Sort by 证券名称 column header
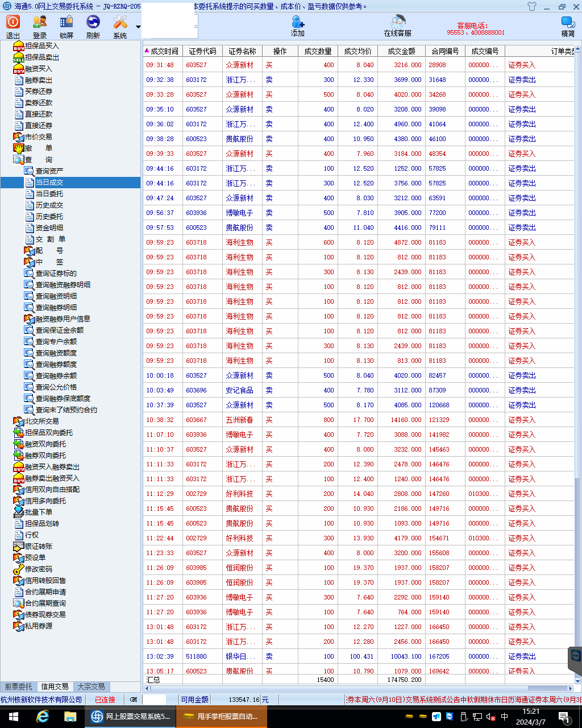Screen dimensions: 582x728 click(242, 51)
